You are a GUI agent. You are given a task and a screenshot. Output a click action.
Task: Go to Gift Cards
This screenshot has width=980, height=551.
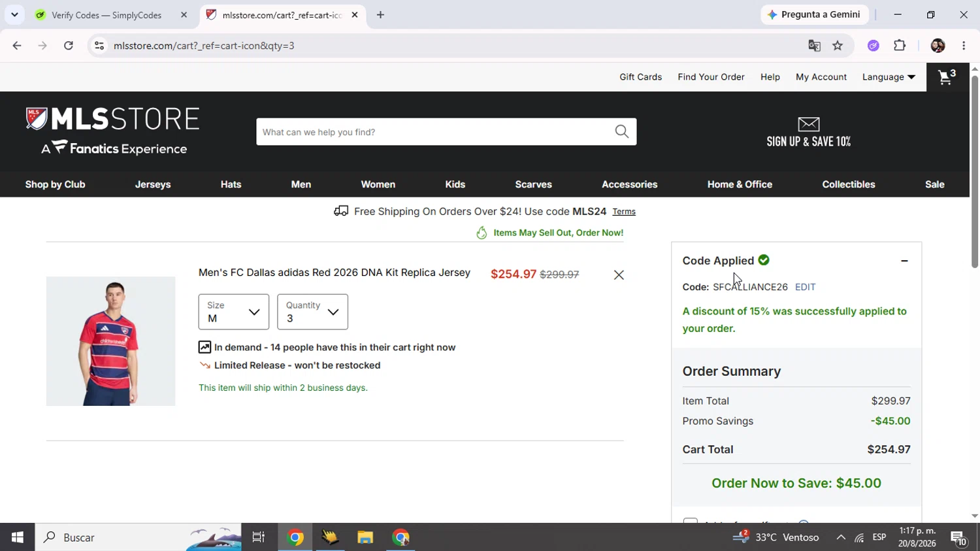click(x=641, y=77)
